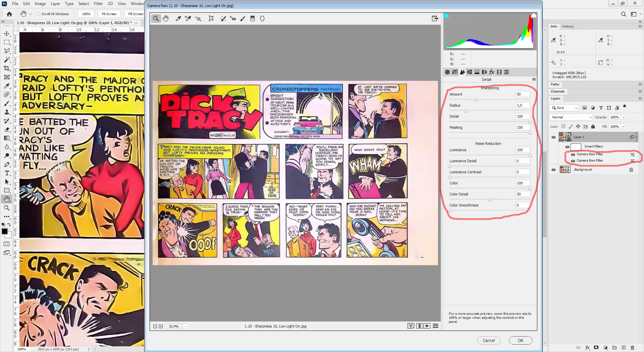The image size is (644, 352).
Task: Select the Crop tool in Photoshop toolbar
Action: 7,68
